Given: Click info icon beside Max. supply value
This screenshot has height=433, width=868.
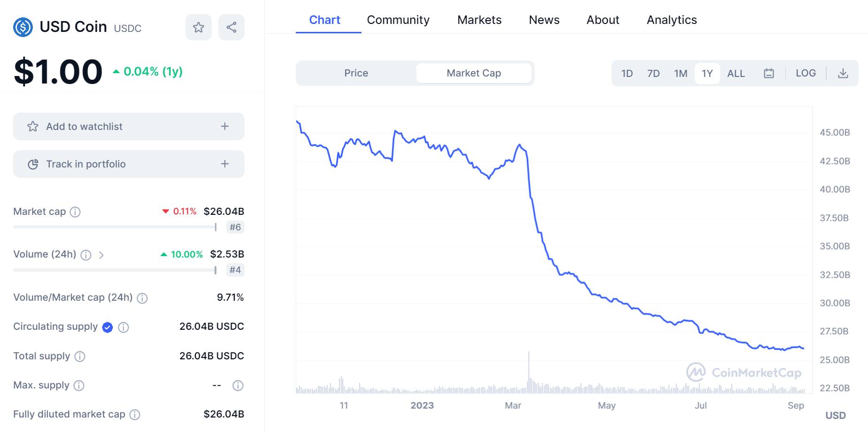Looking at the screenshot, I should pyautogui.click(x=238, y=386).
